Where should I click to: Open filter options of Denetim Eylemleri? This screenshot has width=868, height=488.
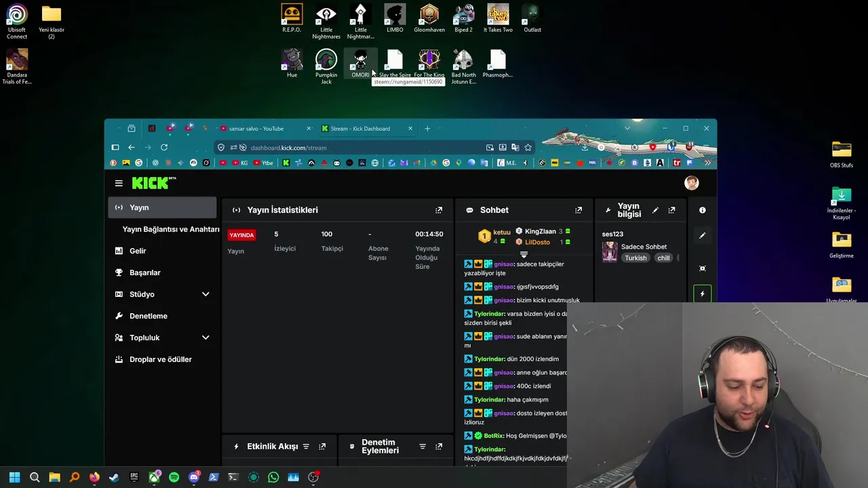point(422,447)
